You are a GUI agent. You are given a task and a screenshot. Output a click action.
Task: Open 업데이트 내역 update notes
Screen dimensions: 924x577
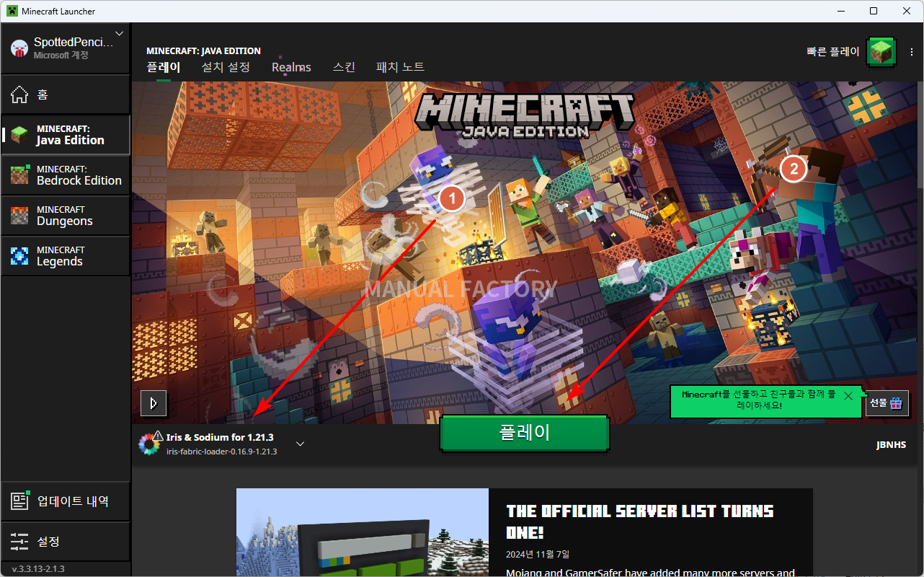click(x=66, y=501)
